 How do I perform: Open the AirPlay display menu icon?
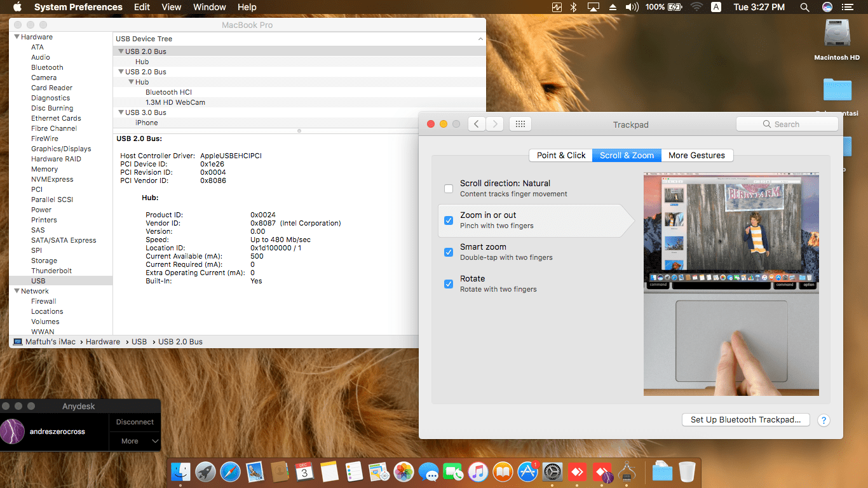tap(593, 7)
